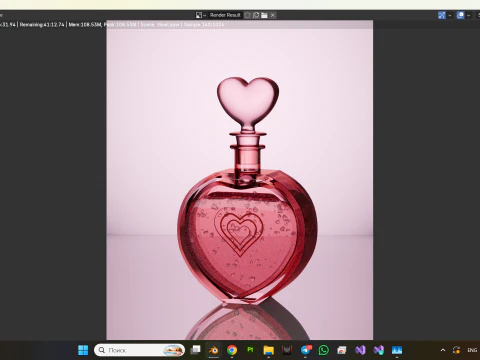Open the Windows Start menu

[x=83, y=350]
